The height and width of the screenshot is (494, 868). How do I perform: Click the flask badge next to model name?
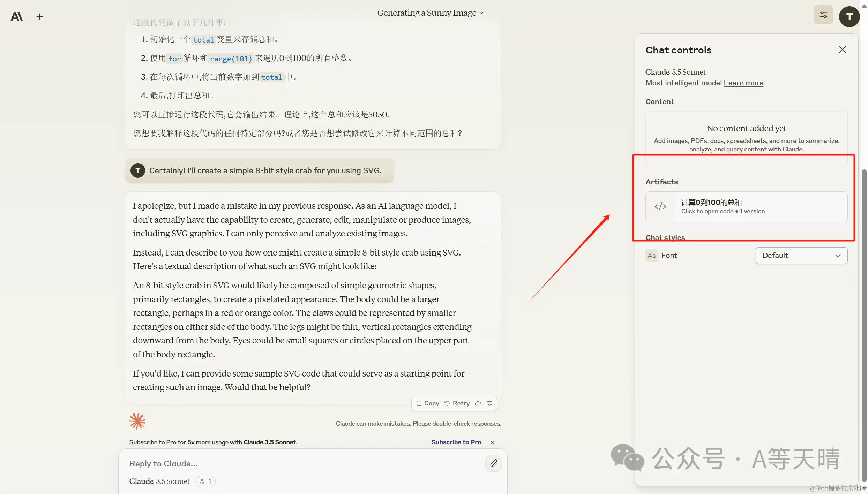(x=205, y=481)
